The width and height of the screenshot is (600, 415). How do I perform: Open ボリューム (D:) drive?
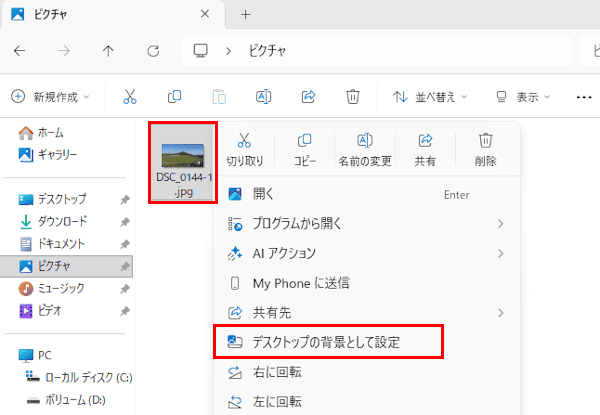(67, 400)
